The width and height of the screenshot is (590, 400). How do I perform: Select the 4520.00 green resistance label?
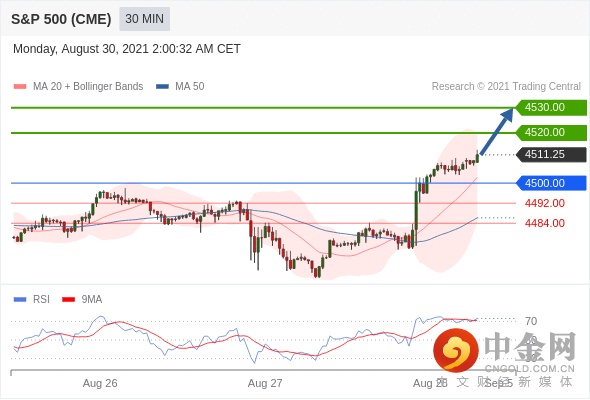[x=551, y=132]
